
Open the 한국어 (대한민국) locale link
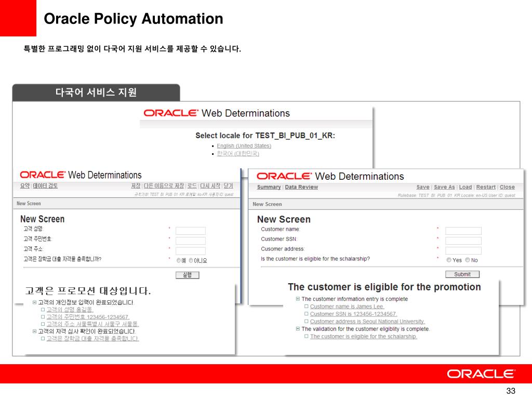click(238, 154)
